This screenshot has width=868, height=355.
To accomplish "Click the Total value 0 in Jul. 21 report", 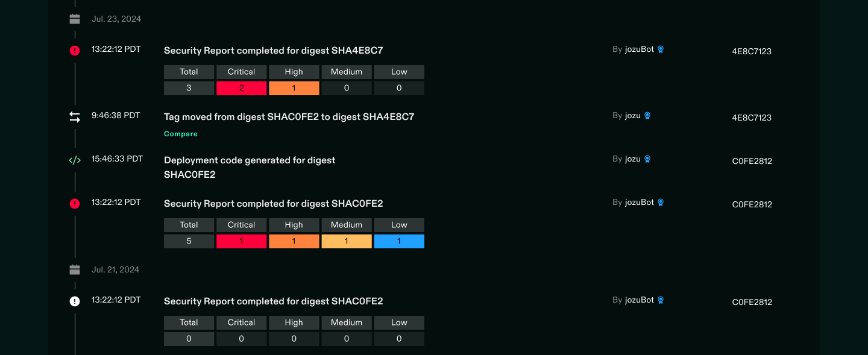I will click(189, 339).
